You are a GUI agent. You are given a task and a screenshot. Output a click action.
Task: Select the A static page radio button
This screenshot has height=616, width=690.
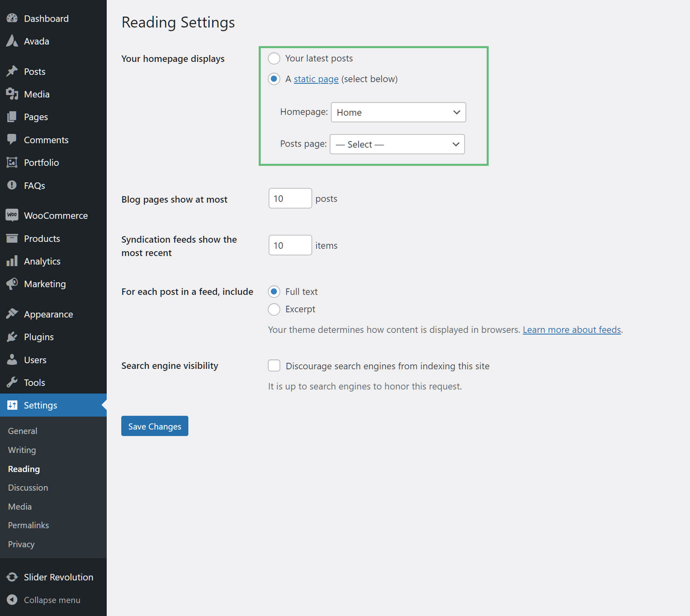(274, 79)
